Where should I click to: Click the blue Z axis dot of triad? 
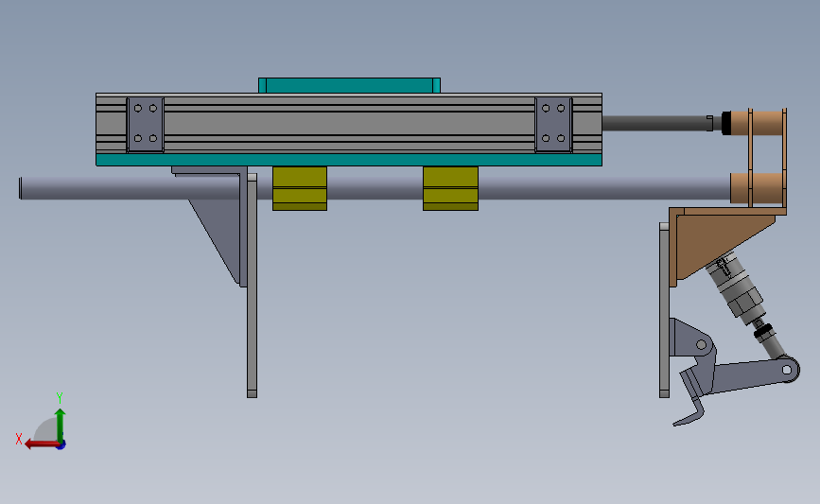(x=61, y=445)
